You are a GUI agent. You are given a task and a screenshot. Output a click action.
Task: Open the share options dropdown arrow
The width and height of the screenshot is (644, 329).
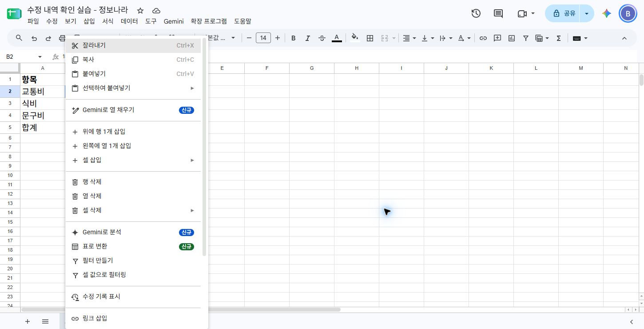[587, 13]
